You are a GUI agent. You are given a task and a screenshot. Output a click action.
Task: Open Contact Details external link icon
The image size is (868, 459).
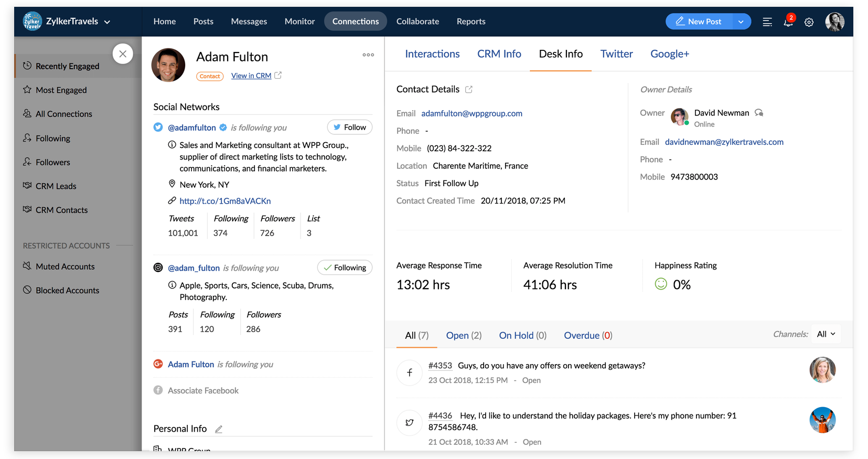(x=469, y=90)
